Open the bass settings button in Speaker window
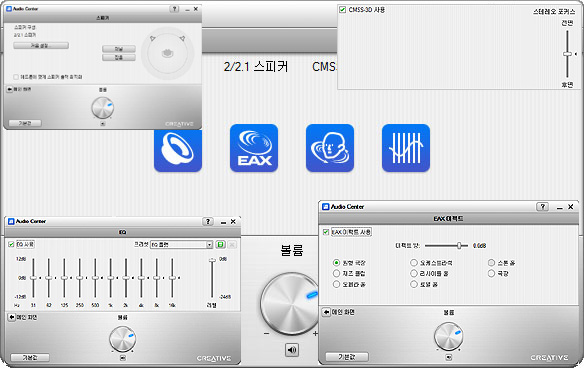 (41, 45)
